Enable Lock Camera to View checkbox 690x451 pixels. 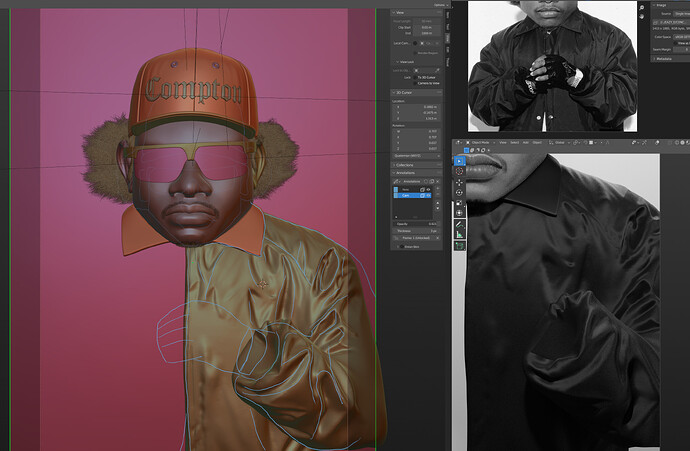(415, 83)
